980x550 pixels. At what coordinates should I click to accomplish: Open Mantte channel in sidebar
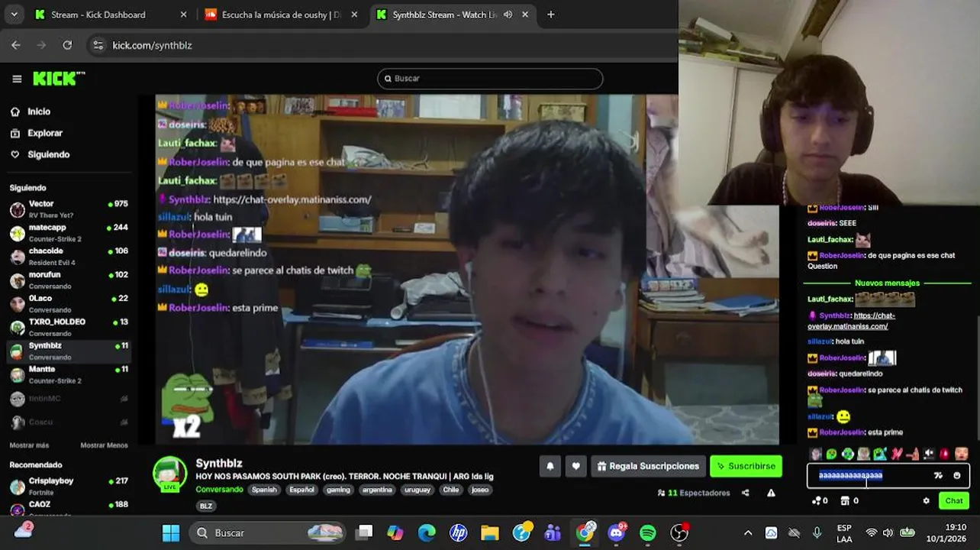point(69,375)
